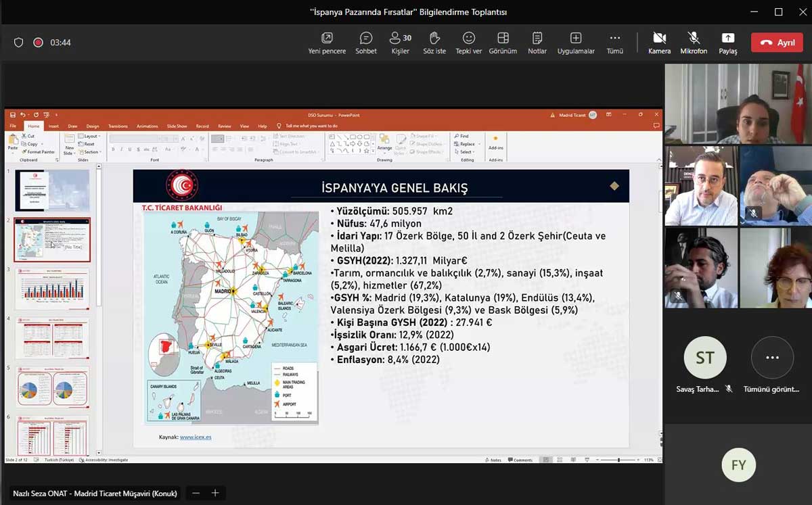
Task: Select slide 3 thumbnail in panel
Action: 52,289
